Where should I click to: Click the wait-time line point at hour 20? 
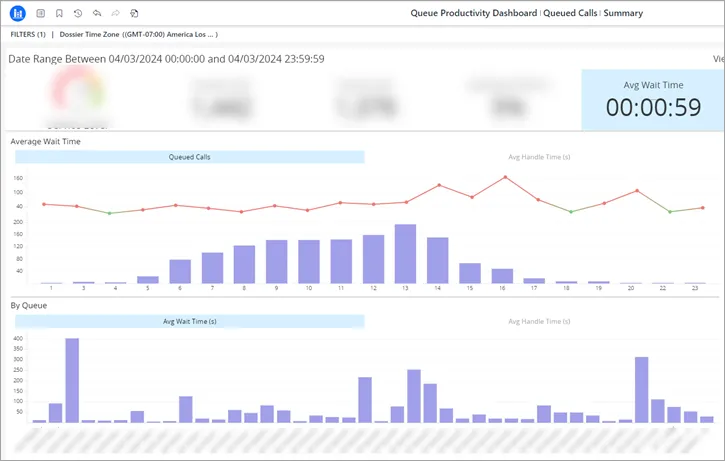tap(637, 191)
